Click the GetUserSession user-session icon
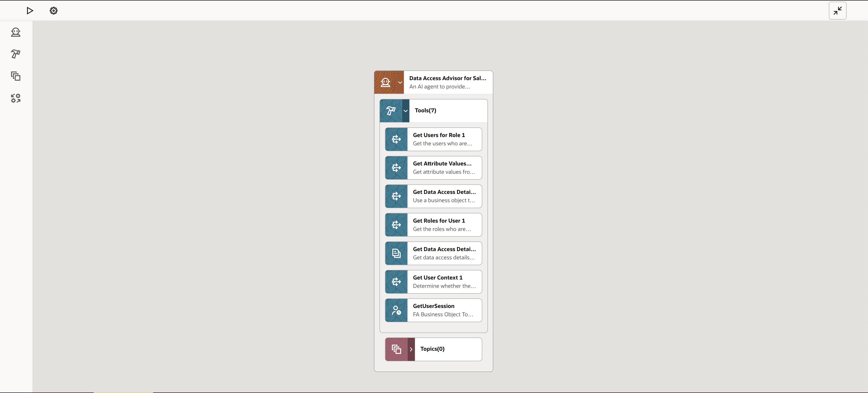This screenshot has width=868, height=393. point(396,310)
